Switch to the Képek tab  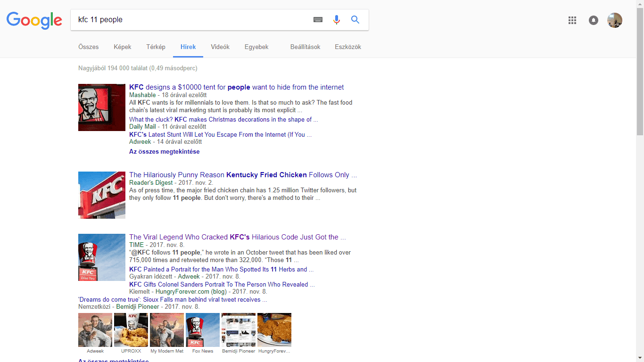click(123, 47)
